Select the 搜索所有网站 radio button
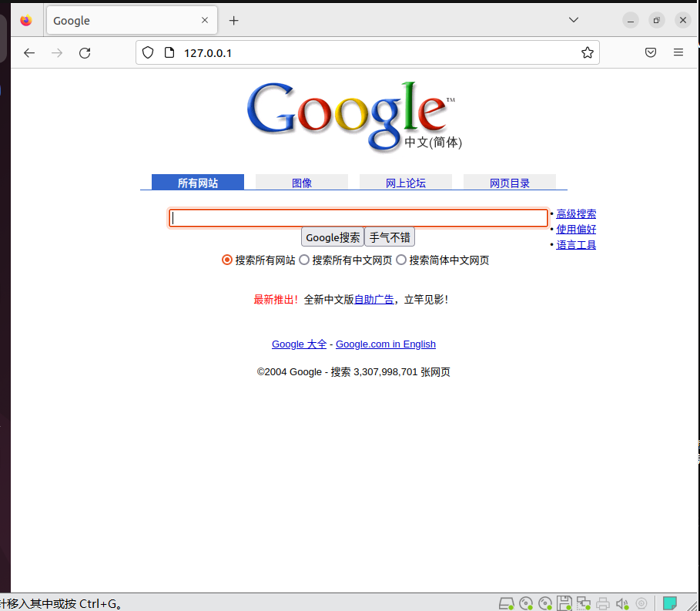Image resolution: width=700 pixels, height=611 pixels. point(226,260)
